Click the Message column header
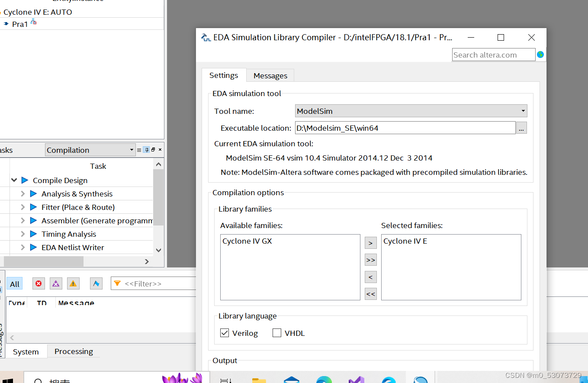 [76, 303]
